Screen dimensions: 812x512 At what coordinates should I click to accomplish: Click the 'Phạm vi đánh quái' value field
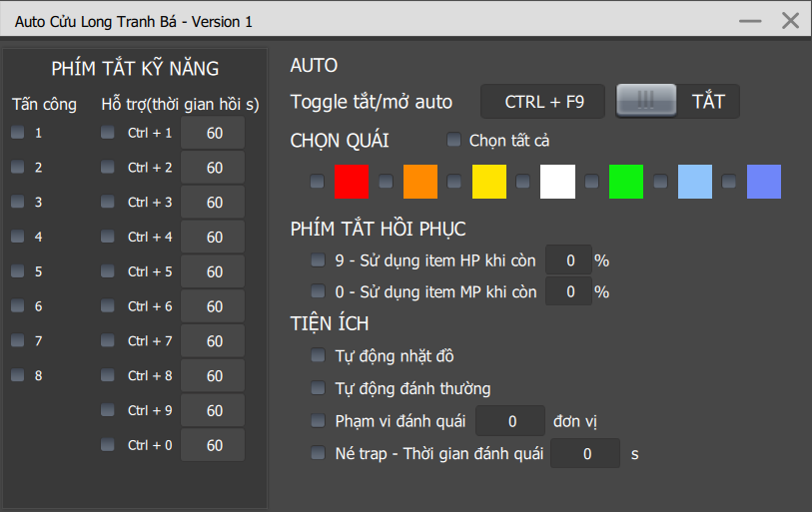(511, 421)
